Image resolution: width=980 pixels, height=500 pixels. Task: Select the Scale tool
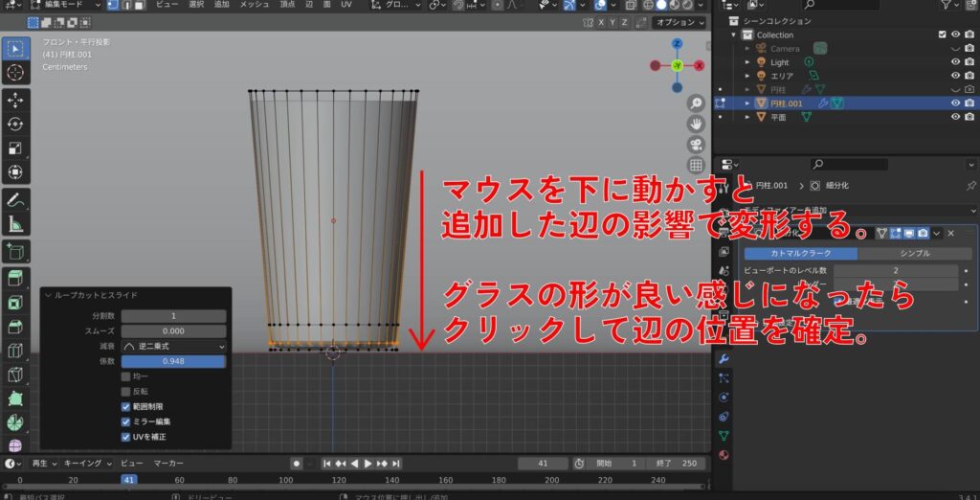coord(15,148)
